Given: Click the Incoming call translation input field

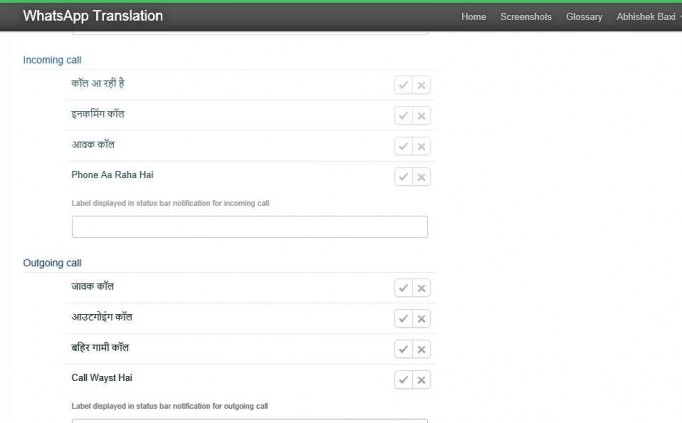Looking at the screenshot, I should point(249,227).
